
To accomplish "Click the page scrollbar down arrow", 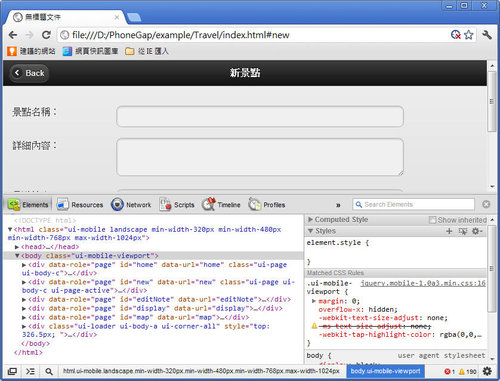I will tap(492, 187).
